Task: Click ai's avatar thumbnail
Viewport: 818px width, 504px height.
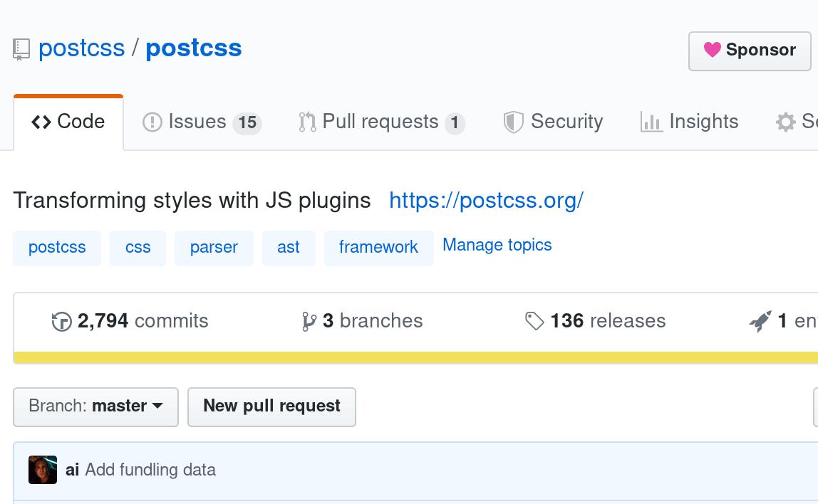Action: click(x=43, y=470)
